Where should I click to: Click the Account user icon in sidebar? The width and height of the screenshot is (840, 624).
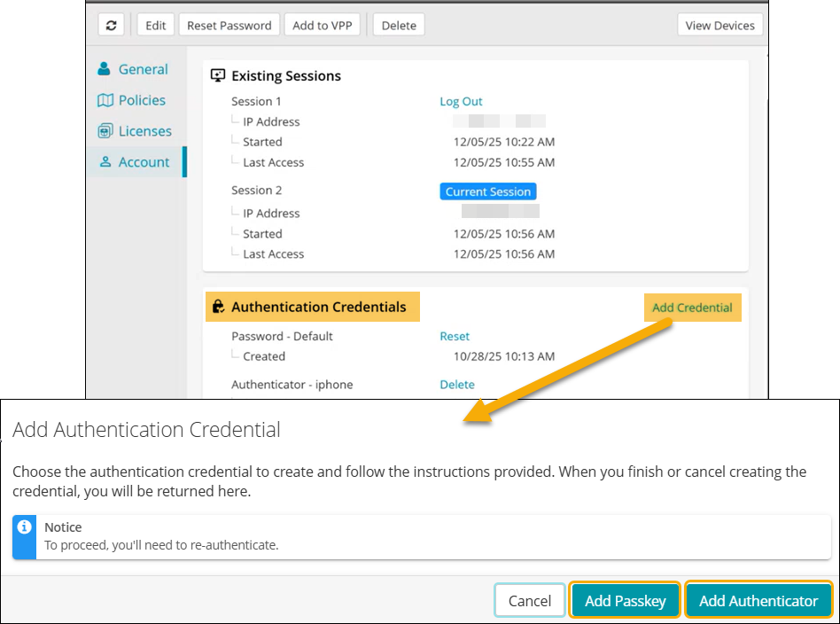click(105, 162)
